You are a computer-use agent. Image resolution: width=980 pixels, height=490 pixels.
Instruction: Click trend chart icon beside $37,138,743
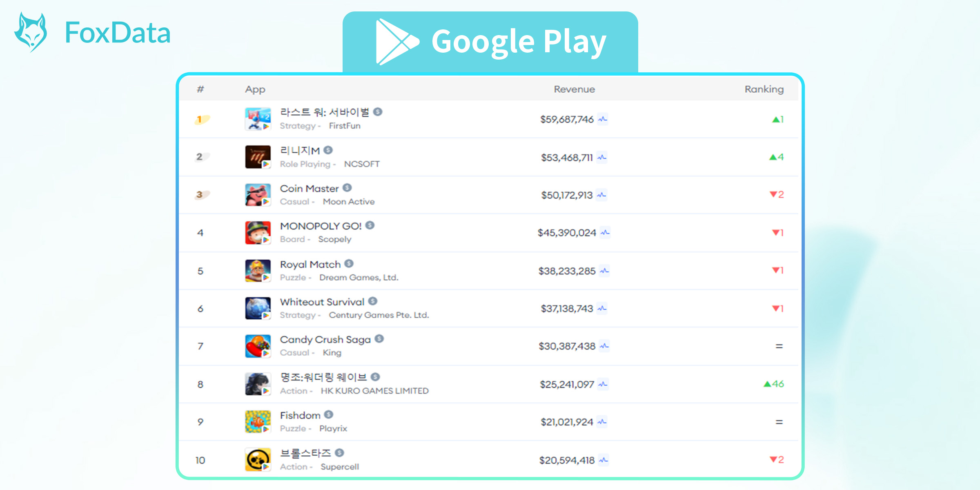coord(602,309)
